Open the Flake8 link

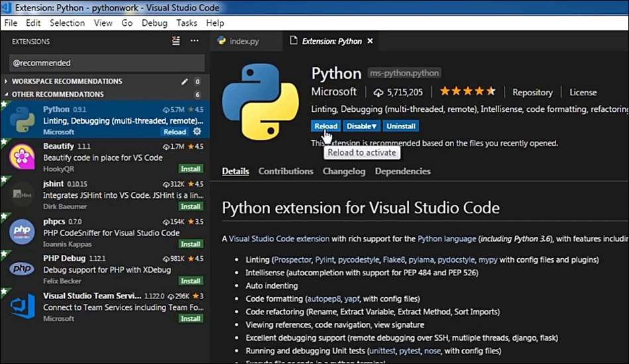tap(394, 260)
